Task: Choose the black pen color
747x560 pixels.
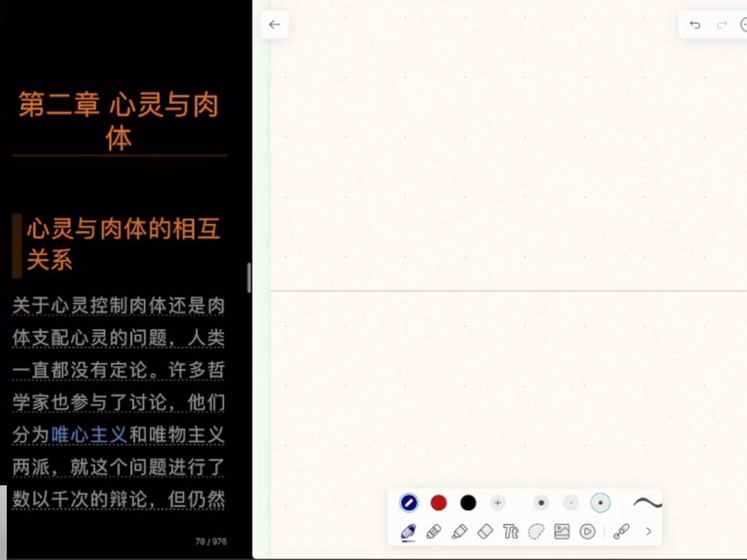Action: pos(468,502)
